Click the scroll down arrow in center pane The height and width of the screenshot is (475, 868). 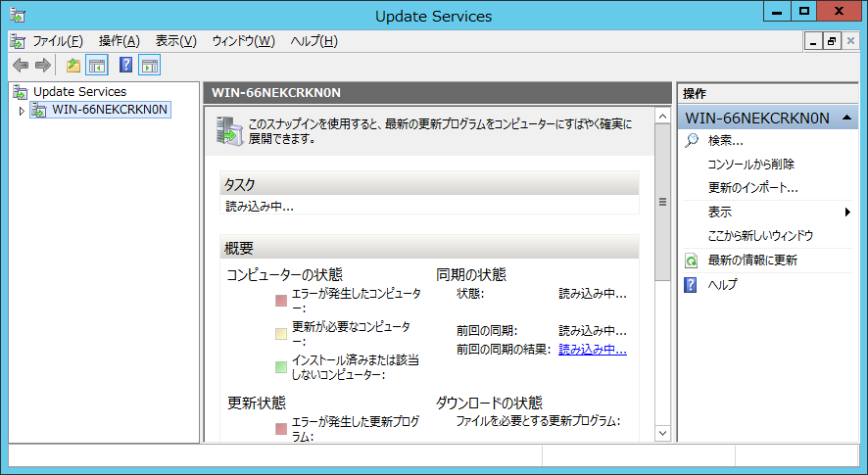(x=661, y=432)
